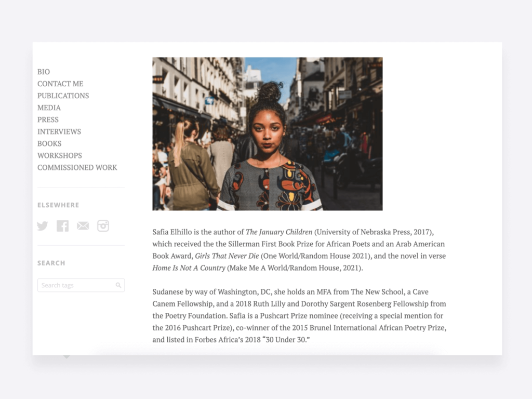Click the title The January Children

tap(279, 232)
